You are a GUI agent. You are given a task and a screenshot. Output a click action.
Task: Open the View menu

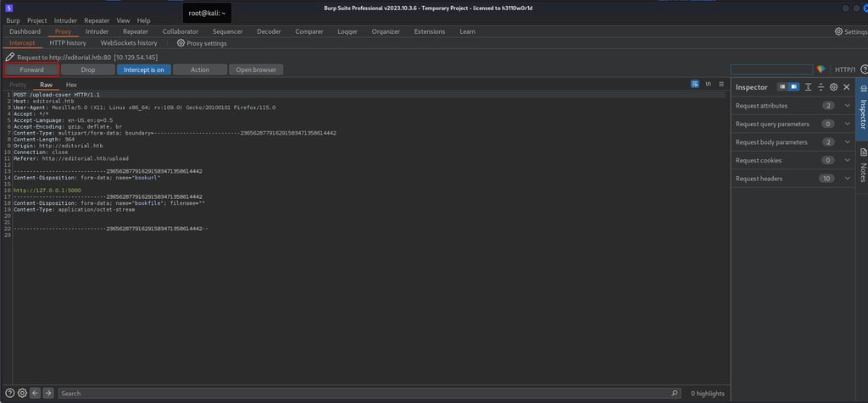click(123, 20)
